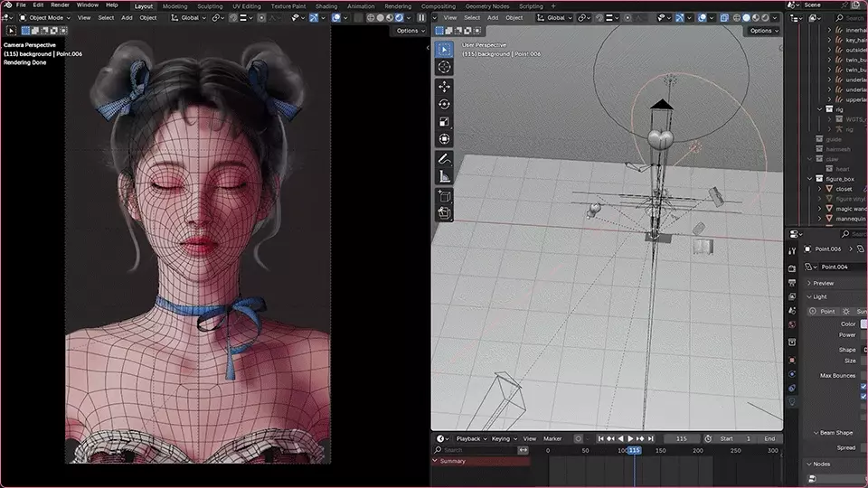This screenshot has height=488, width=868.
Task: Select the Transform tool in viewport toolbar
Action: 445,139
